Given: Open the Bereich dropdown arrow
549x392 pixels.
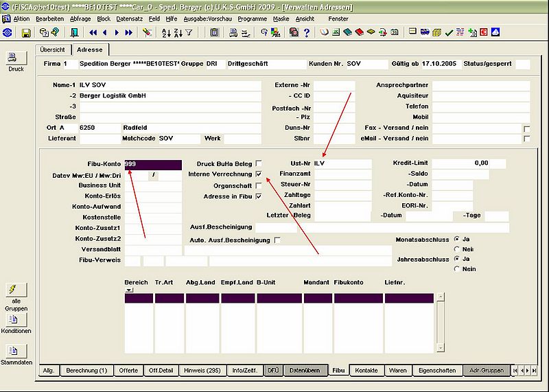Looking at the screenshot, I should click(129, 290).
